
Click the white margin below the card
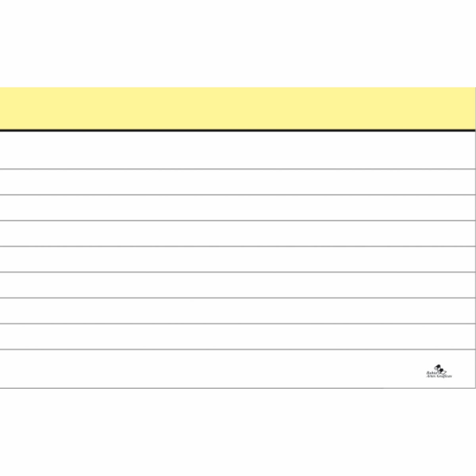(238, 432)
